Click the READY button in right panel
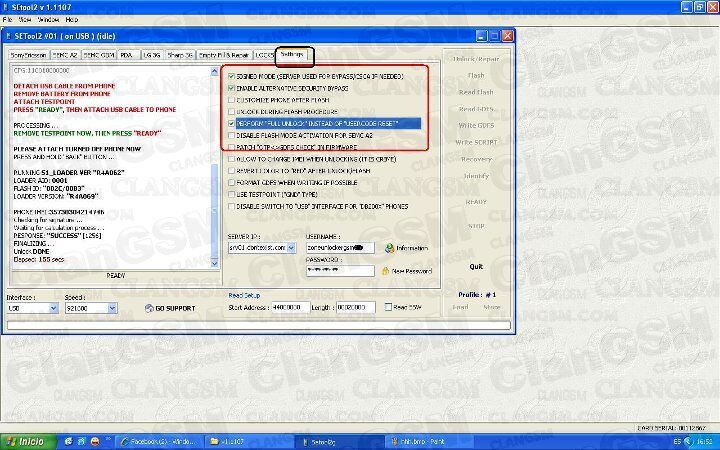The height and width of the screenshot is (450, 720). click(x=476, y=202)
